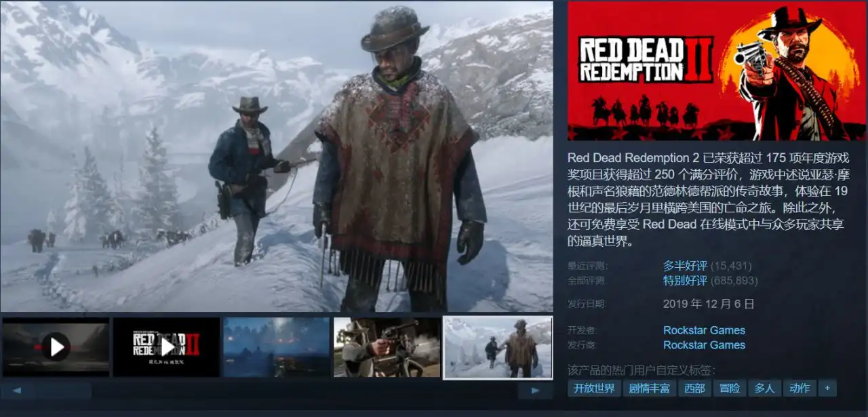
Task: Click the right arrow of thumbnail strip
Action: pyautogui.click(x=536, y=391)
